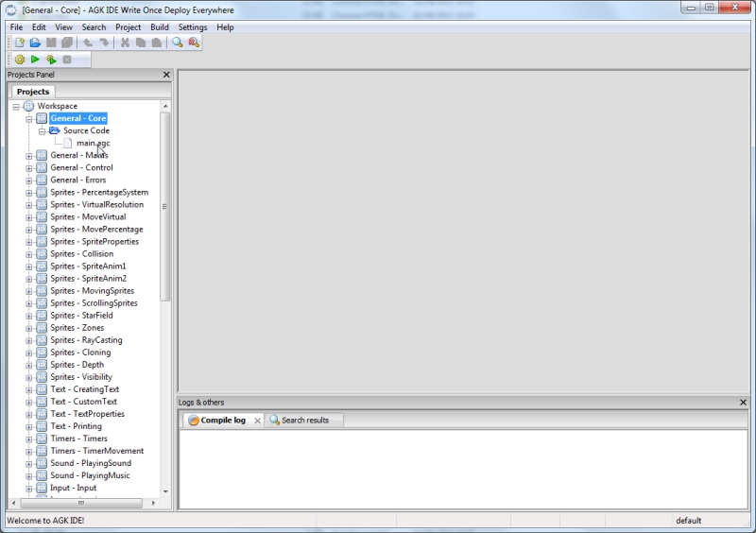The image size is (756, 533).
Task: Click the Find magnifier icon
Action: click(178, 43)
